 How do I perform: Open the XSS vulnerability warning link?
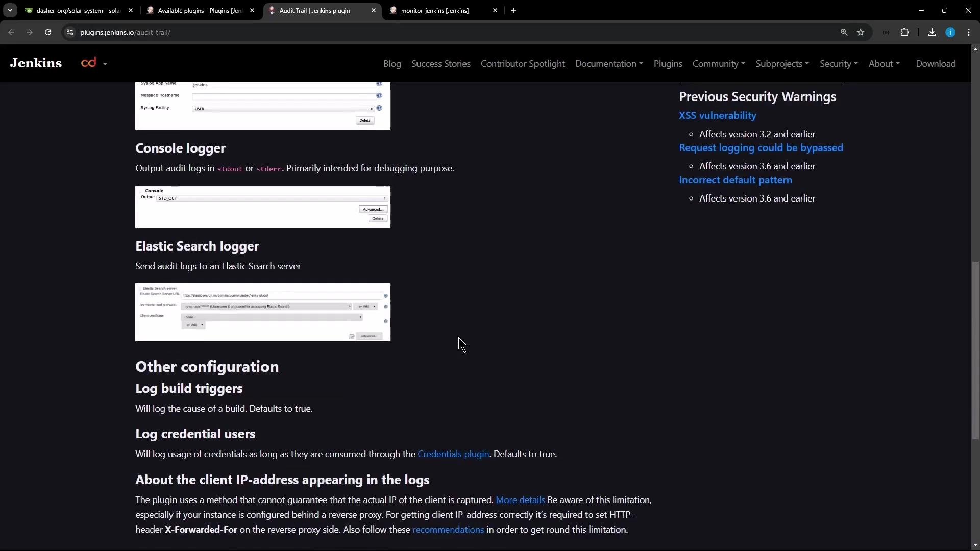pos(717,115)
